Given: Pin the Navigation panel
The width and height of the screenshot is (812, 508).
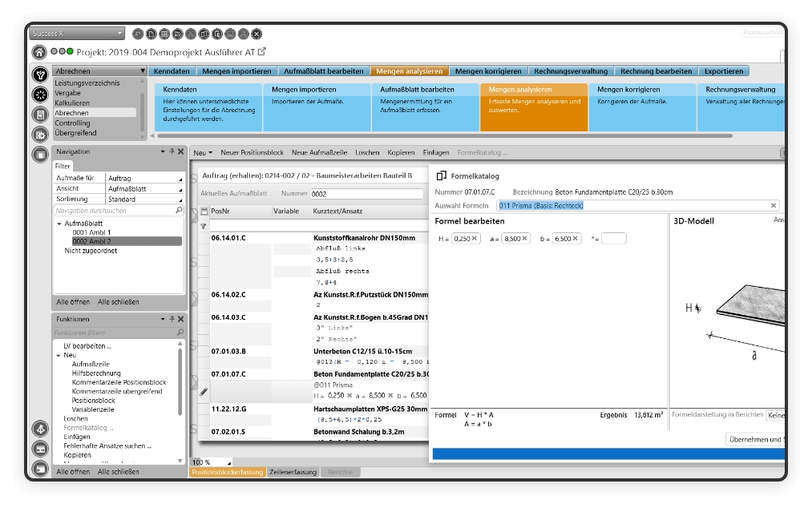Looking at the screenshot, I should click(x=172, y=151).
